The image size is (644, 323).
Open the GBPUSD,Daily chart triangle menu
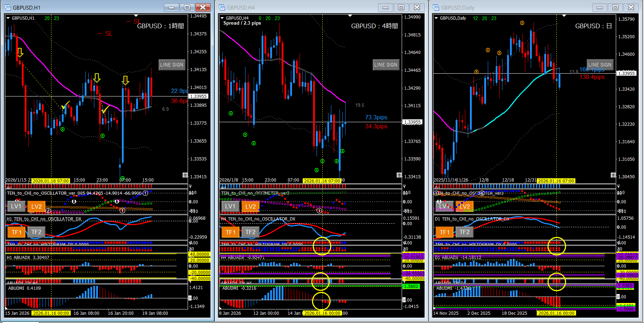click(436, 18)
